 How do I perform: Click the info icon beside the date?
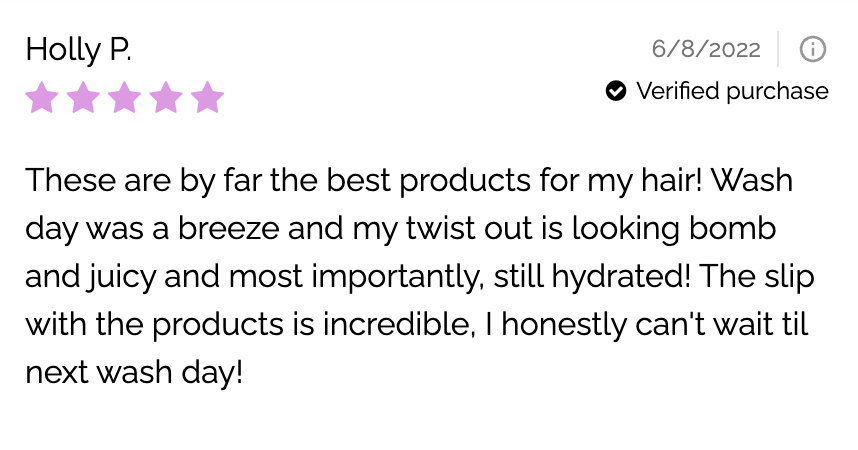tap(813, 48)
